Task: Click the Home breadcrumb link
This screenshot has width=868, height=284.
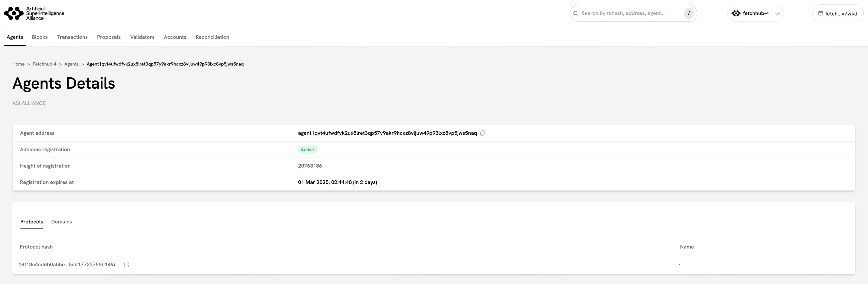Action: 18,64
